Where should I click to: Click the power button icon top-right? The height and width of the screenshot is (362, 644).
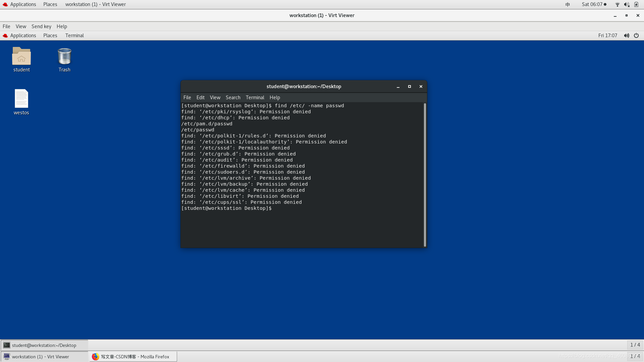pos(637,35)
